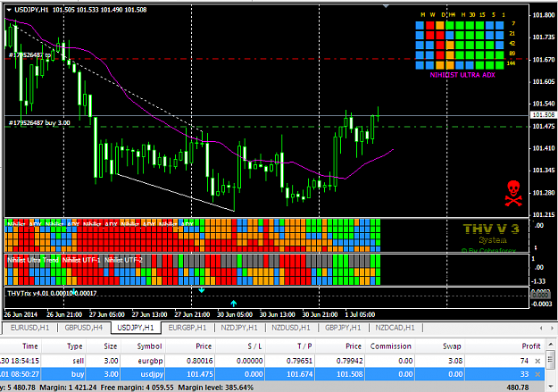This screenshot has height=392, width=558.
Task: Switch to the GBPJPY,H1 chart tab
Action: pyautogui.click(x=343, y=328)
